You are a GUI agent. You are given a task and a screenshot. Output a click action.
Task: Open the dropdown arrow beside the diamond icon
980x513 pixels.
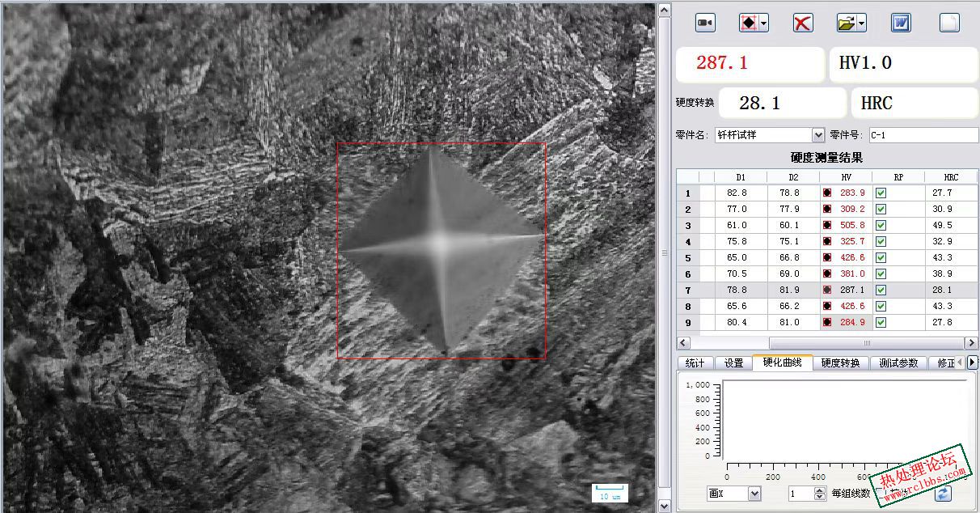click(x=764, y=23)
